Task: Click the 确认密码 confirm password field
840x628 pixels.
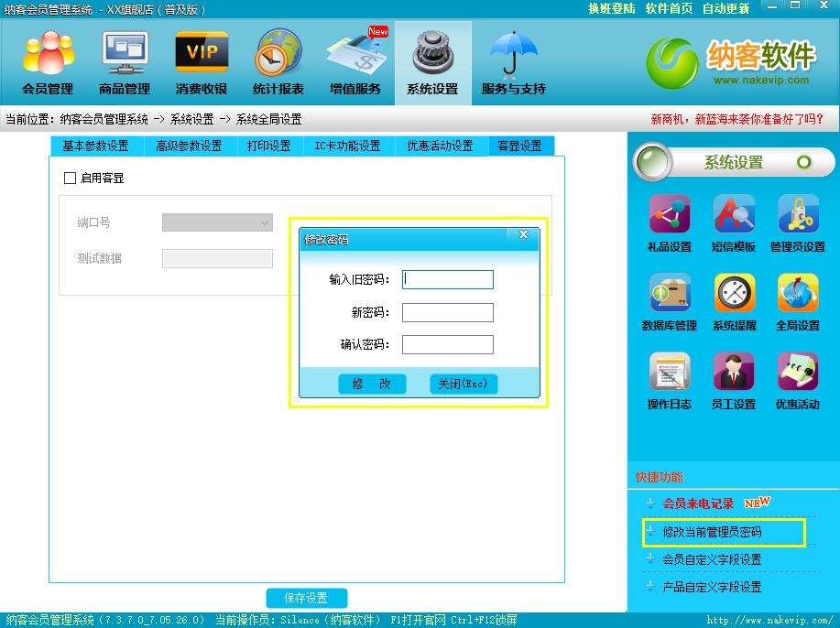Action: click(x=447, y=345)
